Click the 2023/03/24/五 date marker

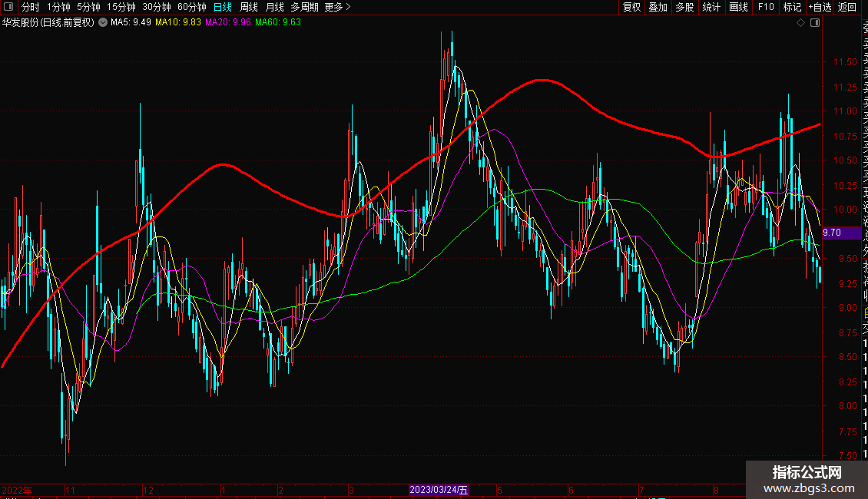[439, 490]
